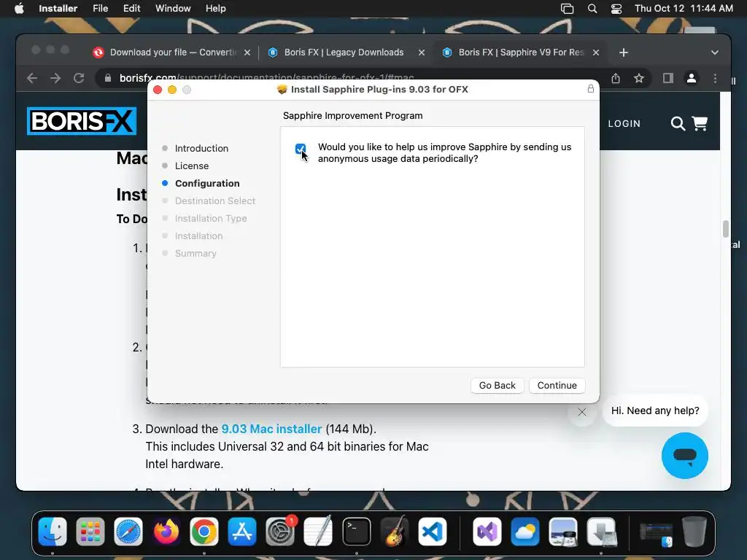
Task: Click the Installation Type step label
Action: pos(211,219)
